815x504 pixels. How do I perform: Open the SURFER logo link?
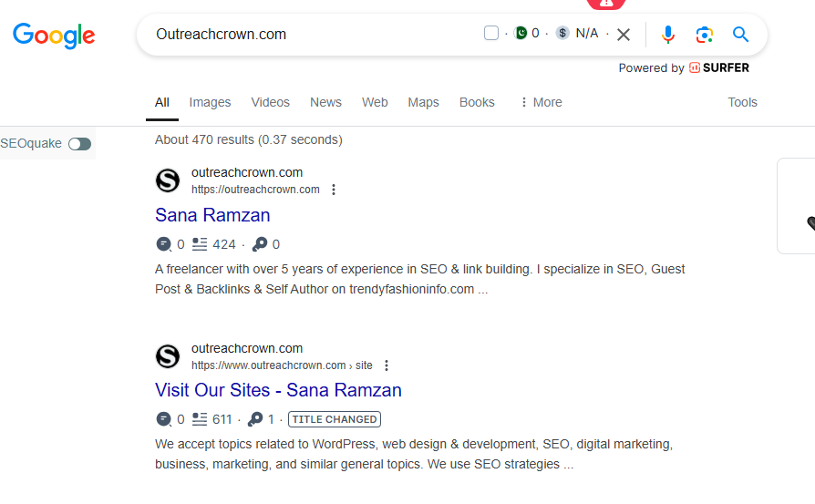[719, 68]
